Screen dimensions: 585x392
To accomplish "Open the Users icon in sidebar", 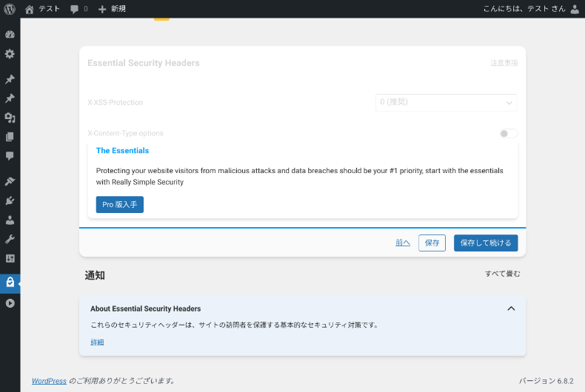I will [10, 220].
